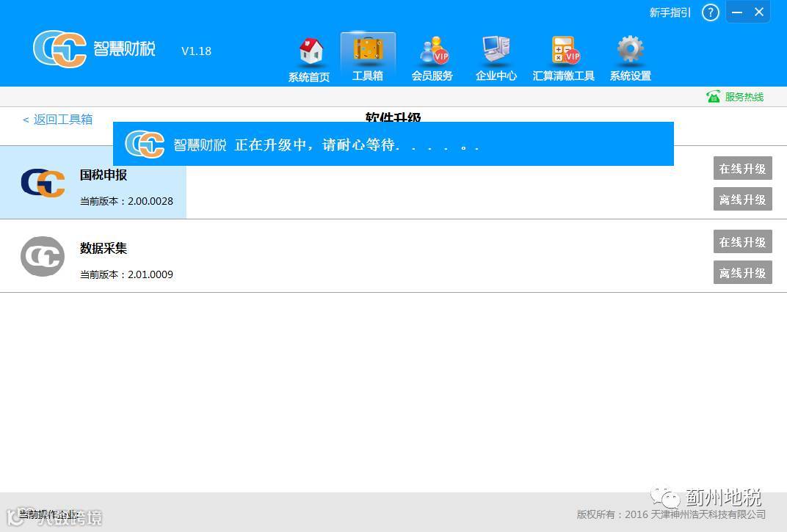Click 在线升级 for 国税申报

[x=742, y=168]
